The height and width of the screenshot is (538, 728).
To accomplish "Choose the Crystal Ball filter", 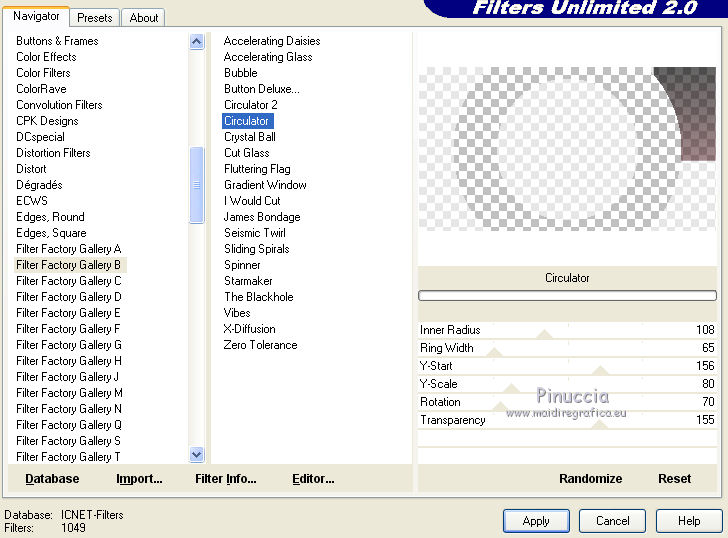I will 250,137.
